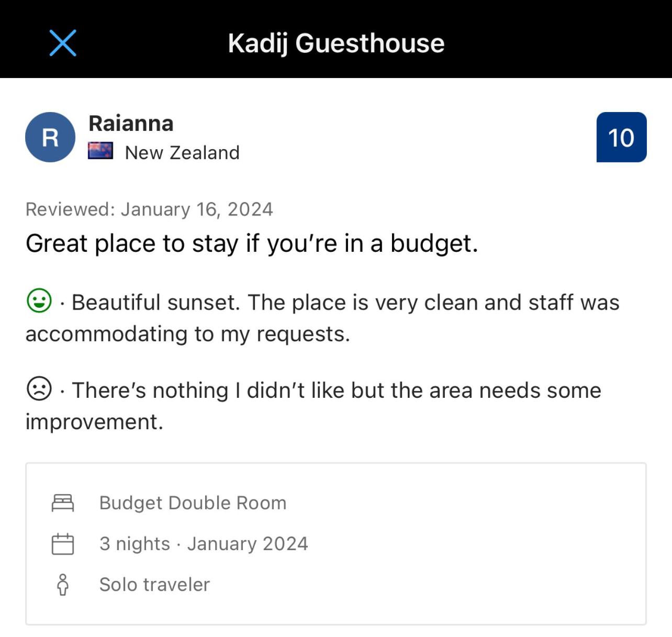Viewport: 672px width, 637px height.
Task: Tap the person icon beside Solo traveler
Action: pos(63,585)
